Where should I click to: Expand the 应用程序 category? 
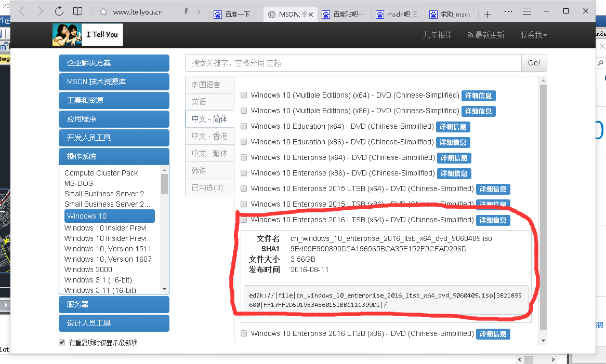(x=114, y=119)
